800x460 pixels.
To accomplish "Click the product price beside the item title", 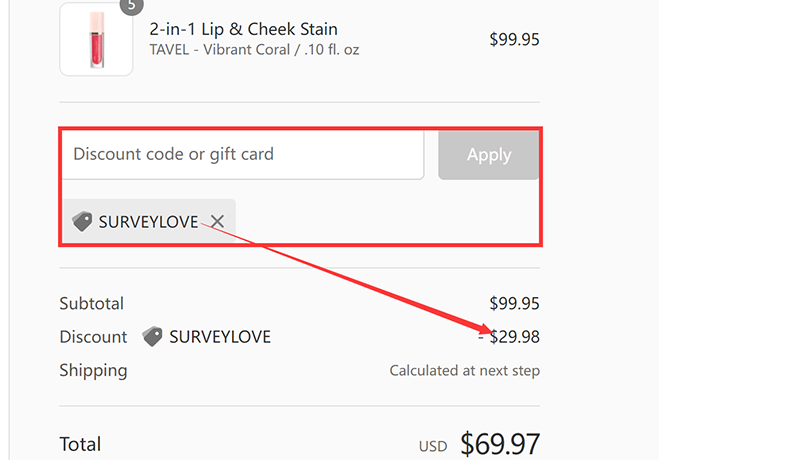I will click(x=514, y=40).
